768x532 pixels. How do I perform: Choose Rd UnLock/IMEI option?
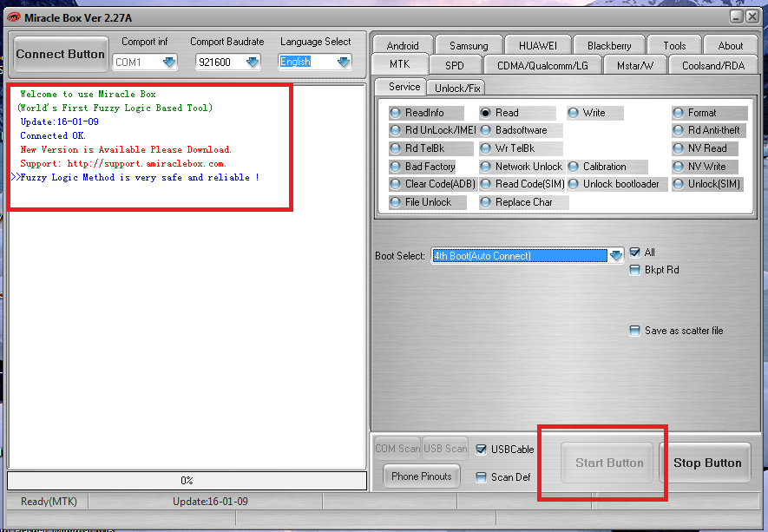[395, 130]
